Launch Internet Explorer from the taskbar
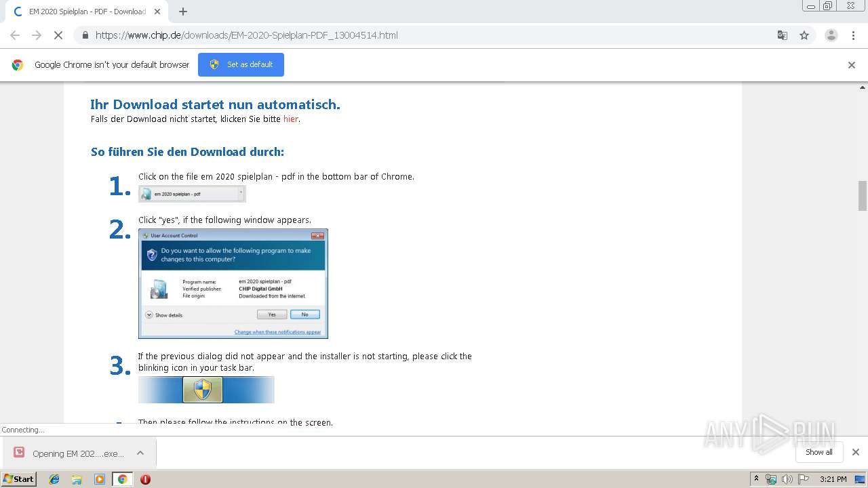Image resolution: width=868 pixels, height=488 pixels. pos(54,479)
